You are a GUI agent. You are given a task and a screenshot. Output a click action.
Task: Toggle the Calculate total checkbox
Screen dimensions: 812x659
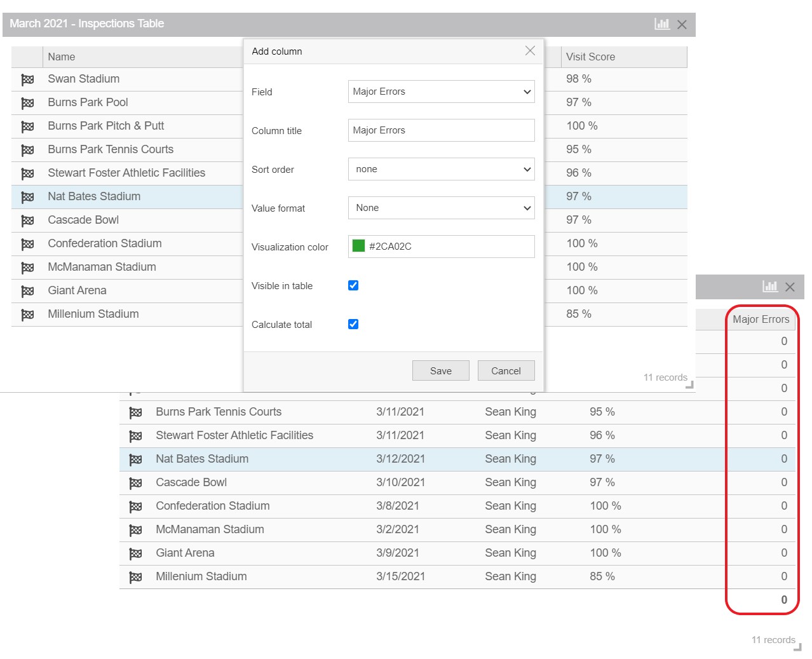[353, 324]
